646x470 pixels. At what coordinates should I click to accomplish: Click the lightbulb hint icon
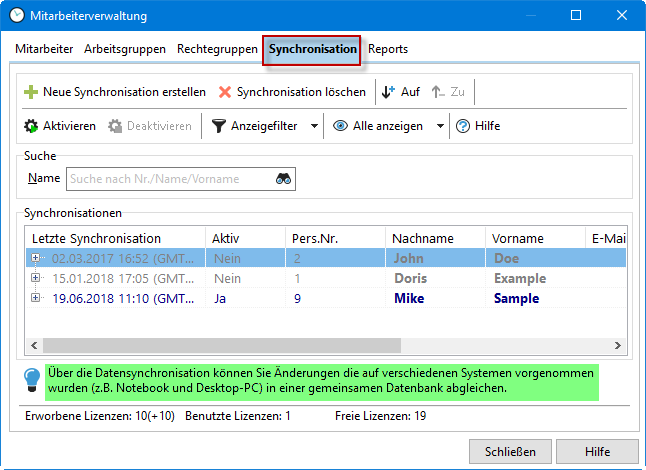coord(32,378)
